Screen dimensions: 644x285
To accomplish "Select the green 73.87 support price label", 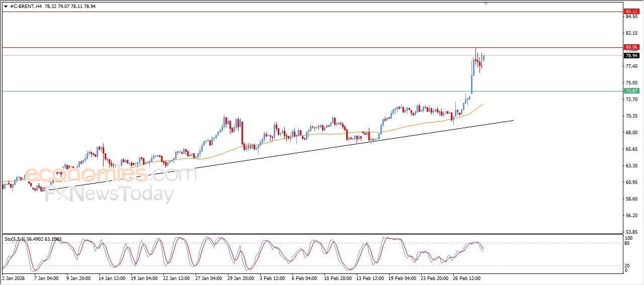I will [x=631, y=91].
